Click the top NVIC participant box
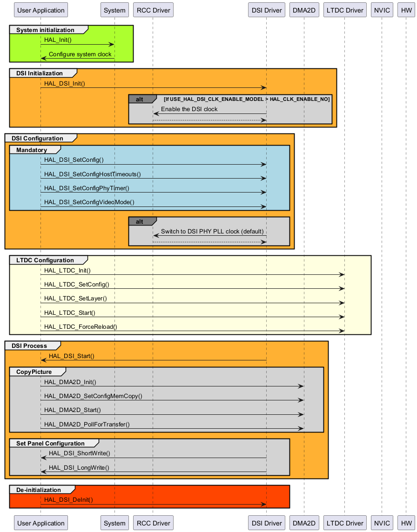The height and width of the screenshot is (532, 417). click(382, 10)
